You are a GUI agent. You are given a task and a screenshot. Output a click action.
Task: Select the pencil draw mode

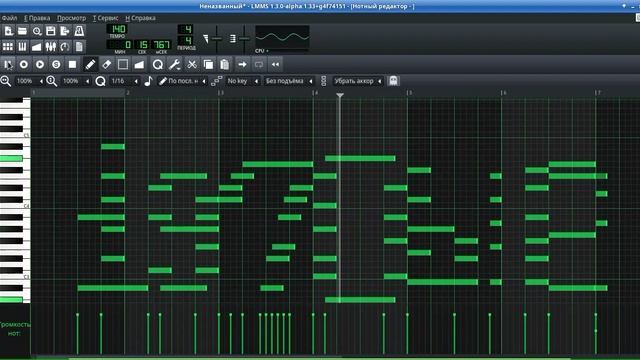tap(90, 64)
